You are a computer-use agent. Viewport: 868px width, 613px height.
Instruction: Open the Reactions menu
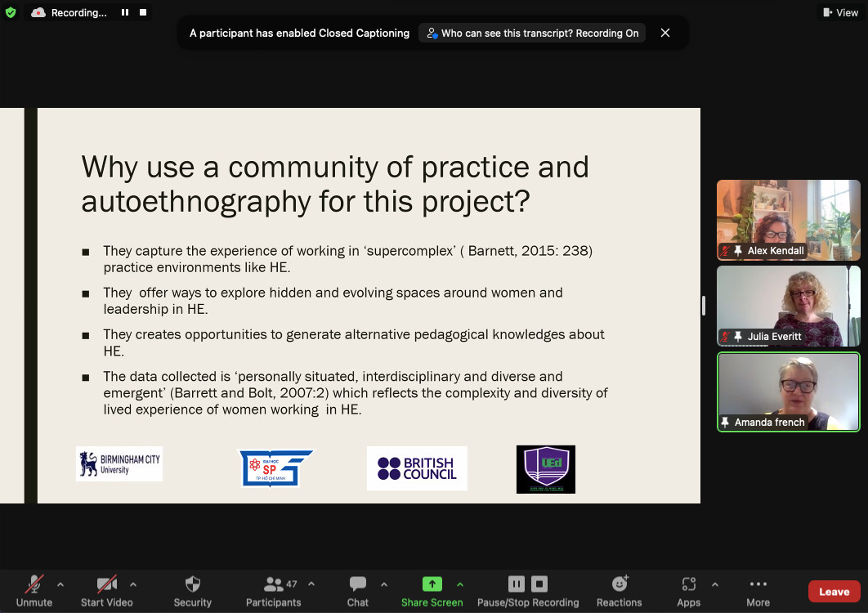pos(620,584)
